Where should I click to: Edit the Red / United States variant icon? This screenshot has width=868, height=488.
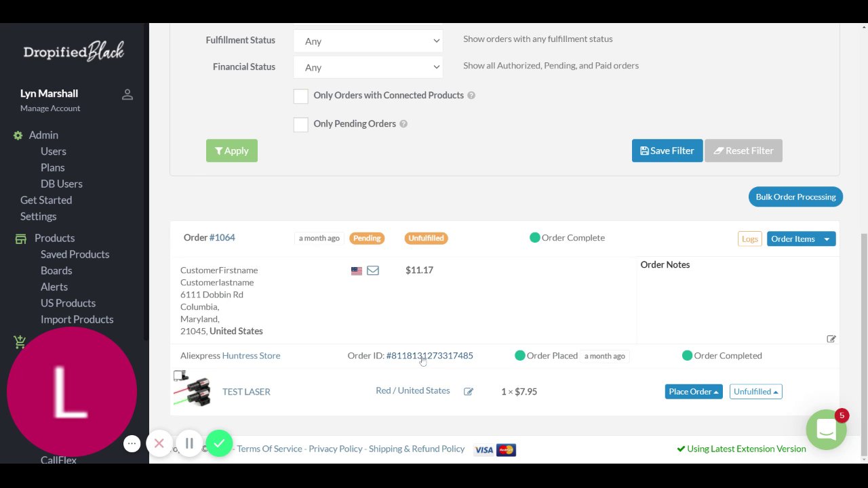[469, 392]
